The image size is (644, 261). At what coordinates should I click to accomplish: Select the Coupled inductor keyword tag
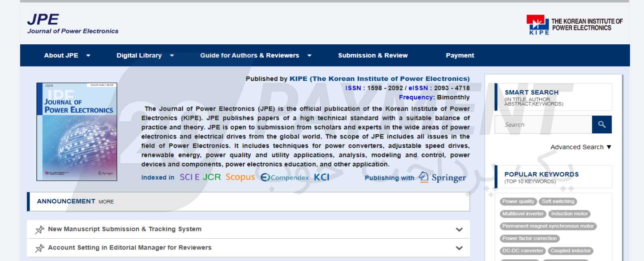pyautogui.click(x=571, y=251)
